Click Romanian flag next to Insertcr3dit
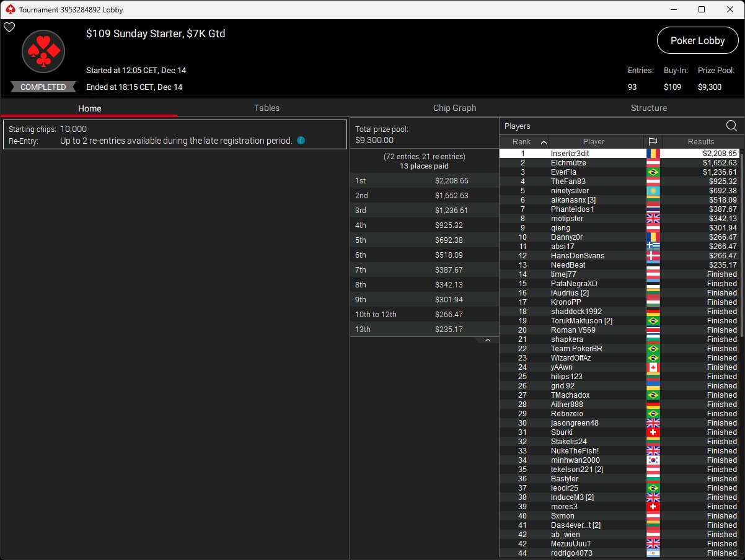The height and width of the screenshot is (560, 745). click(653, 154)
